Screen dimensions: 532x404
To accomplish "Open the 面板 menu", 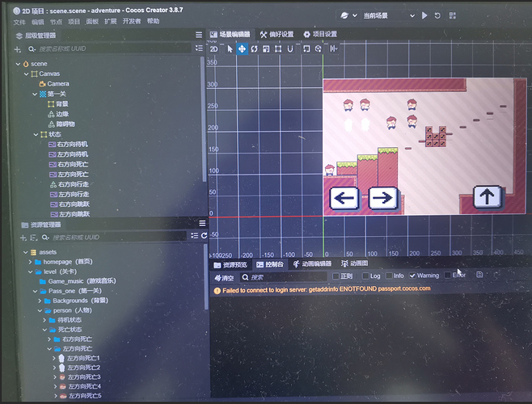I will tap(92, 21).
